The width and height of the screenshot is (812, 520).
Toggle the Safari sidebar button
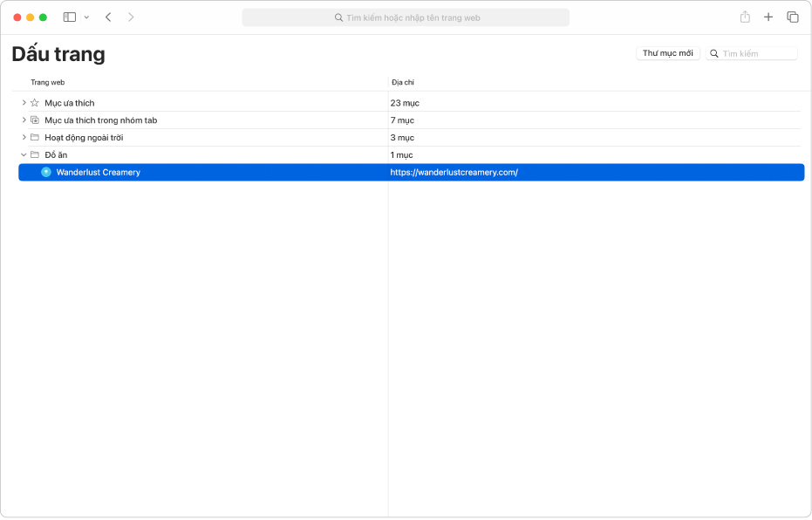tap(70, 17)
